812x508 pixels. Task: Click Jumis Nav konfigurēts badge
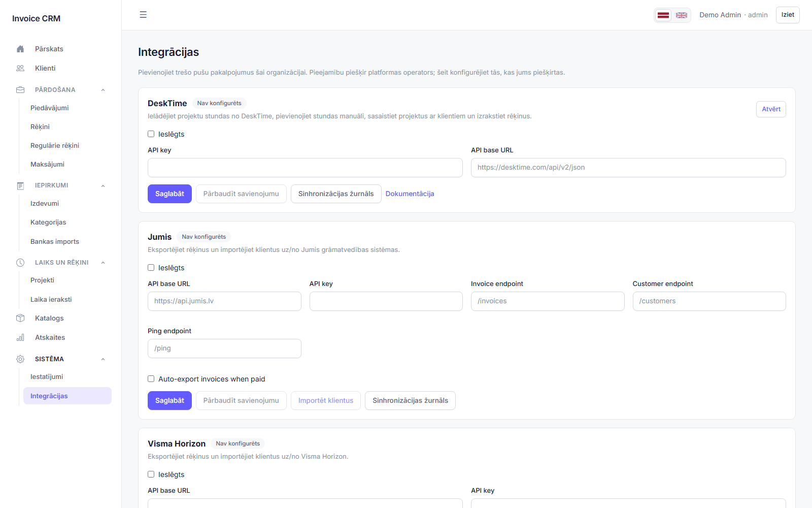pos(204,237)
